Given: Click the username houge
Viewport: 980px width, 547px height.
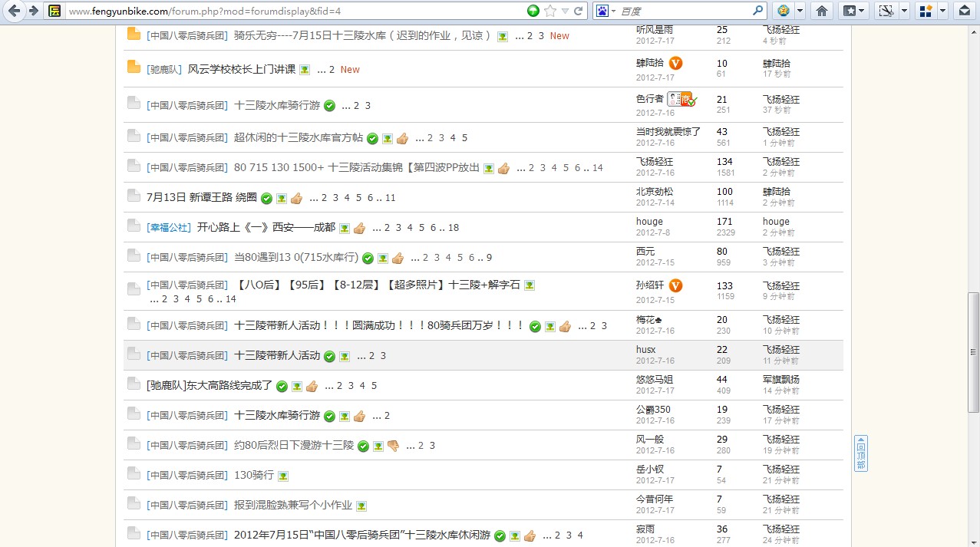Looking at the screenshot, I should pyautogui.click(x=648, y=220).
